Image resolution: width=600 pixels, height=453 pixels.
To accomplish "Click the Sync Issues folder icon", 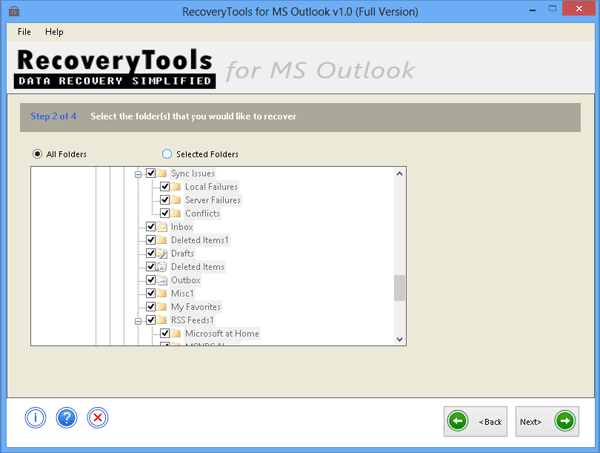I will pyautogui.click(x=162, y=173).
